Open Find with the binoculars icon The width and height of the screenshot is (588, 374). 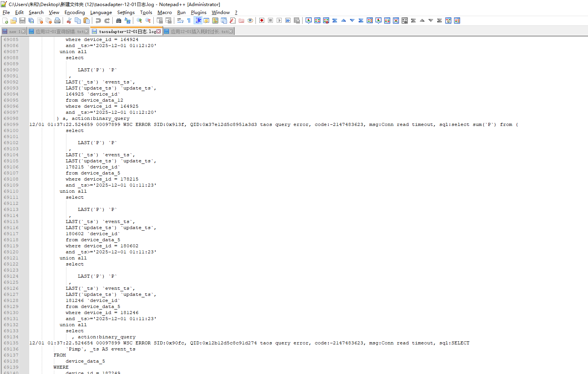[119, 20]
